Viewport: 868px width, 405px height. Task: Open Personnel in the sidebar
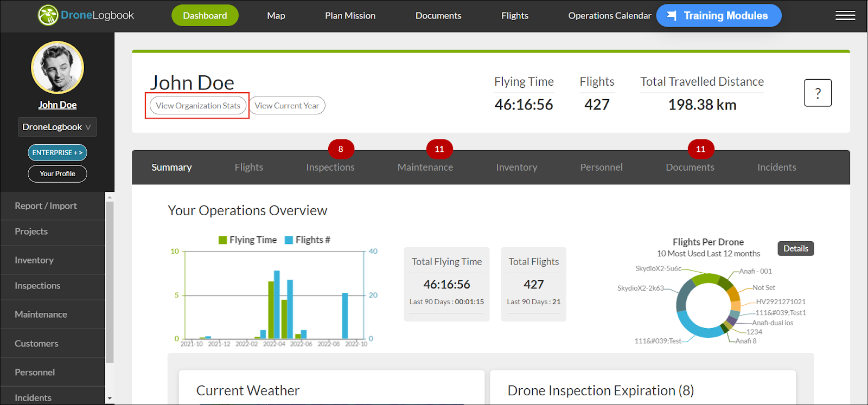53,372
